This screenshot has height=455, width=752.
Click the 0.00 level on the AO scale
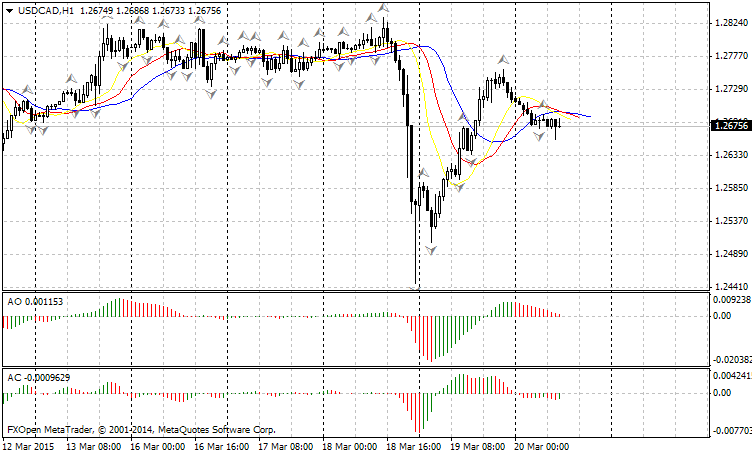[720, 316]
